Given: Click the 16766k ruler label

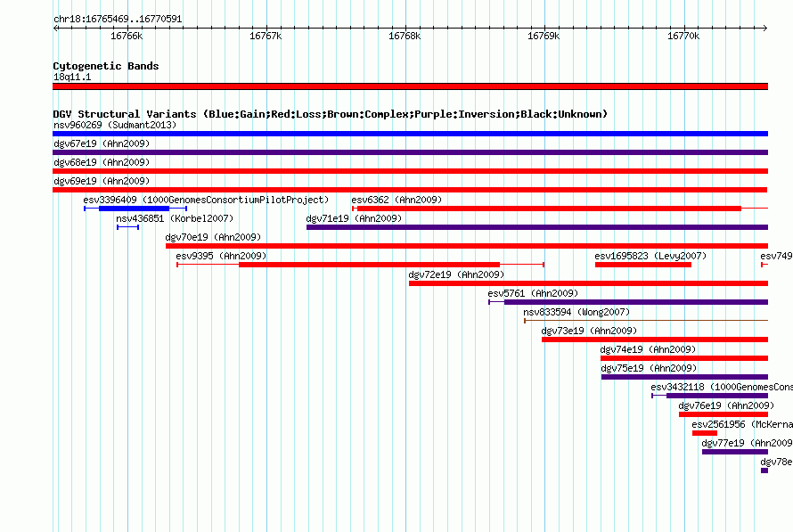Looking at the screenshot, I should pos(127,36).
